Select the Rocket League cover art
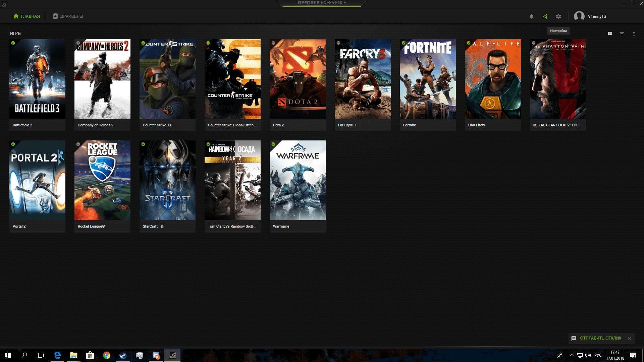This screenshot has width=644, height=362. [x=102, y=180]
